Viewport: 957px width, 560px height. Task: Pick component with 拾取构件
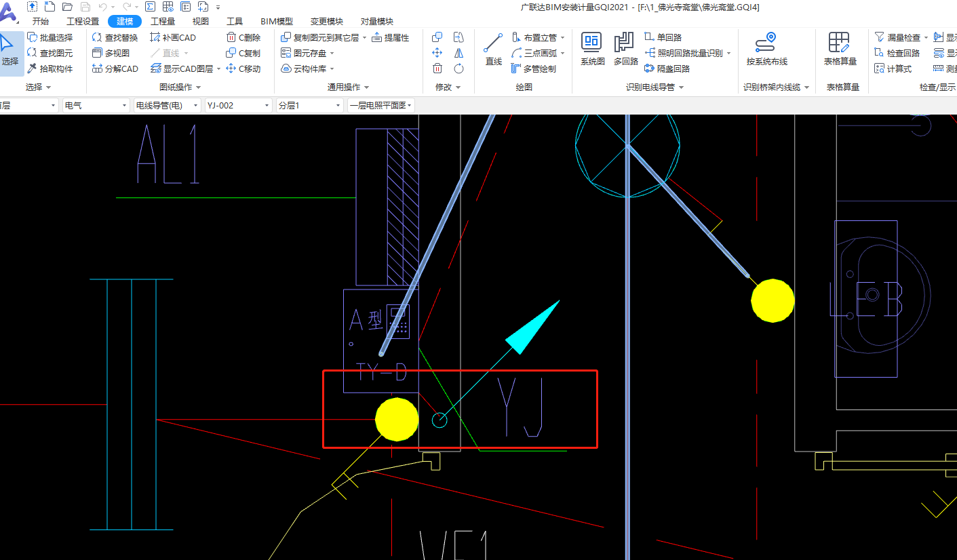pos(50,68)
